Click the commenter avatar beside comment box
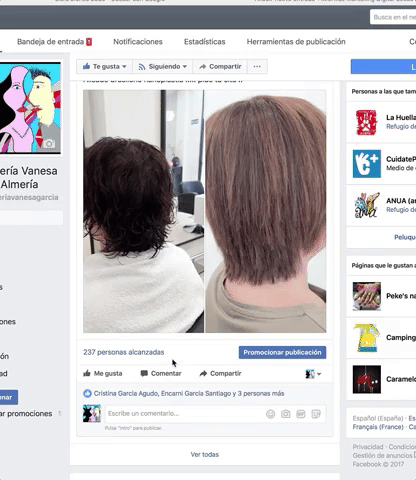This screenshot has height=480, width=416. [92, 414]
